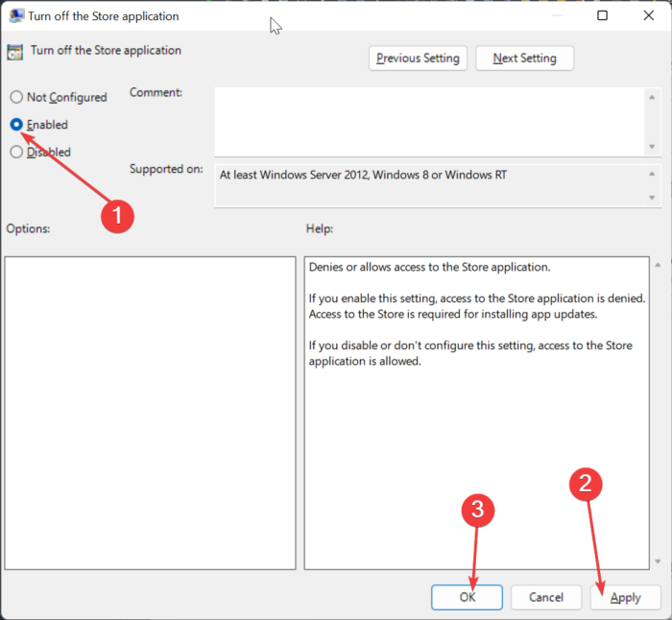Click the 'If you disable or don't configure' paragraph
672x620 pixels.
click(x=470, y=353)
